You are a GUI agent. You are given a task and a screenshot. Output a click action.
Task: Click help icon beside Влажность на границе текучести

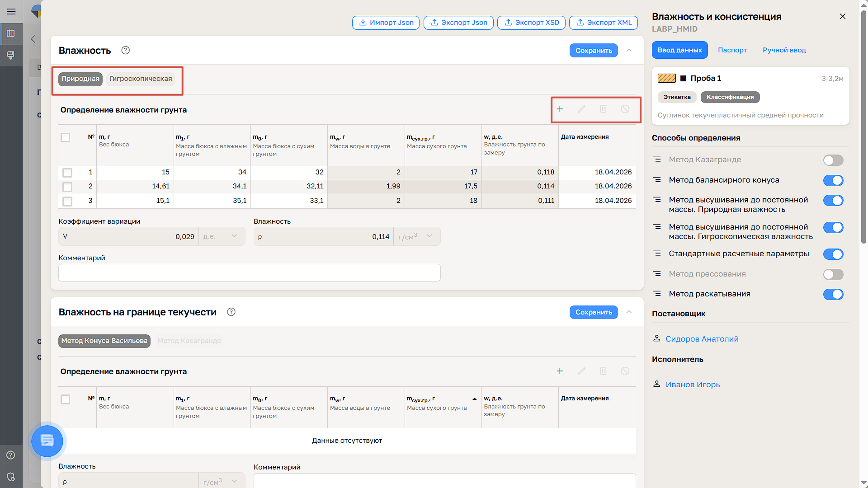[x=231, y=312]
